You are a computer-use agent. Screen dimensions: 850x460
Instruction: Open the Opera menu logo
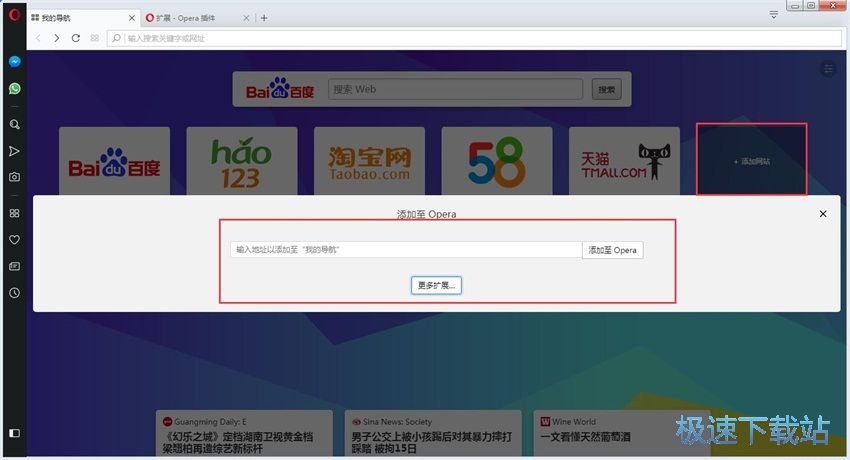(15, 14)
